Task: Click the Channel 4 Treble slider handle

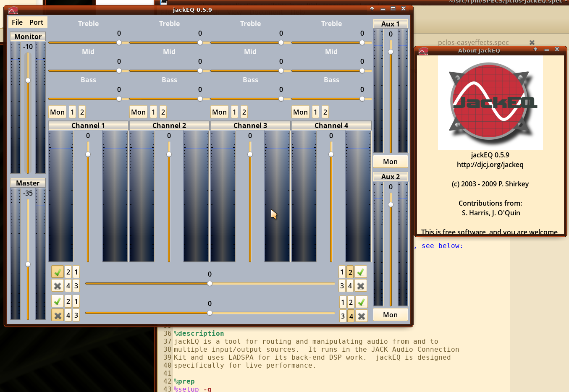Action: click(x=362, y=42)
